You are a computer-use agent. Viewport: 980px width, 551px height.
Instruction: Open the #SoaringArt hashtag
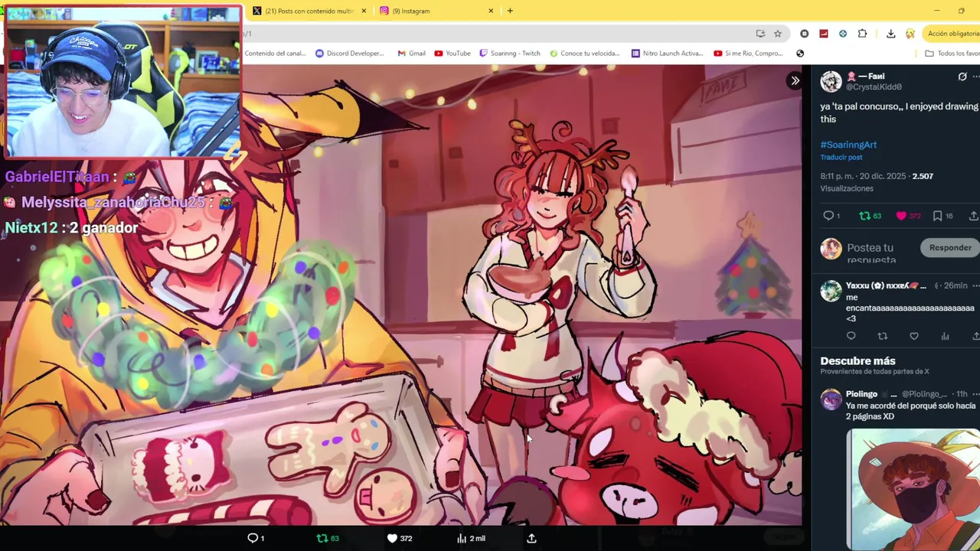coord(848,145)
